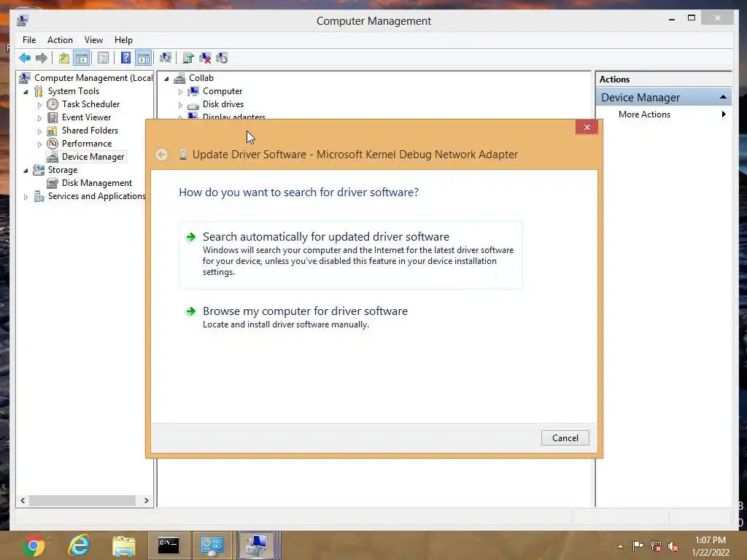The height and width of the screenshot is (560, 747).
Task: Select Task Scheduler in the tree
Action: pos(90,104)
